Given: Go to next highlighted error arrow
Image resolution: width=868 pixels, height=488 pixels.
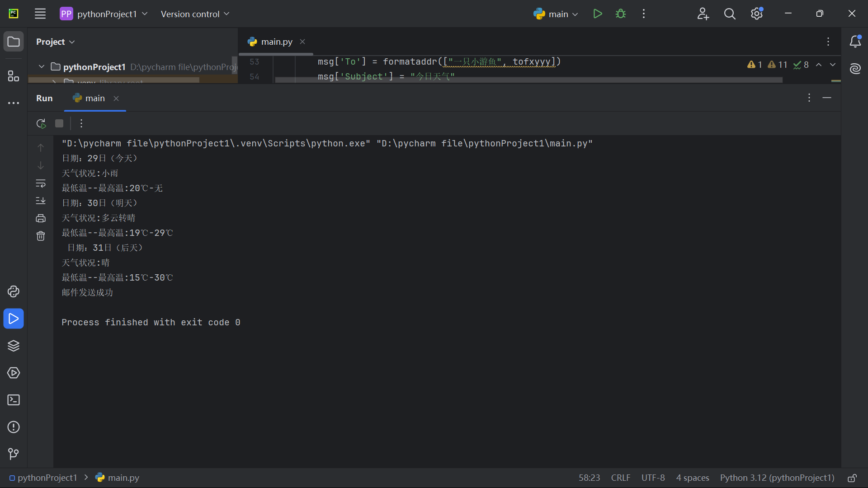Looking at the screenshot, I should [833, 65].
